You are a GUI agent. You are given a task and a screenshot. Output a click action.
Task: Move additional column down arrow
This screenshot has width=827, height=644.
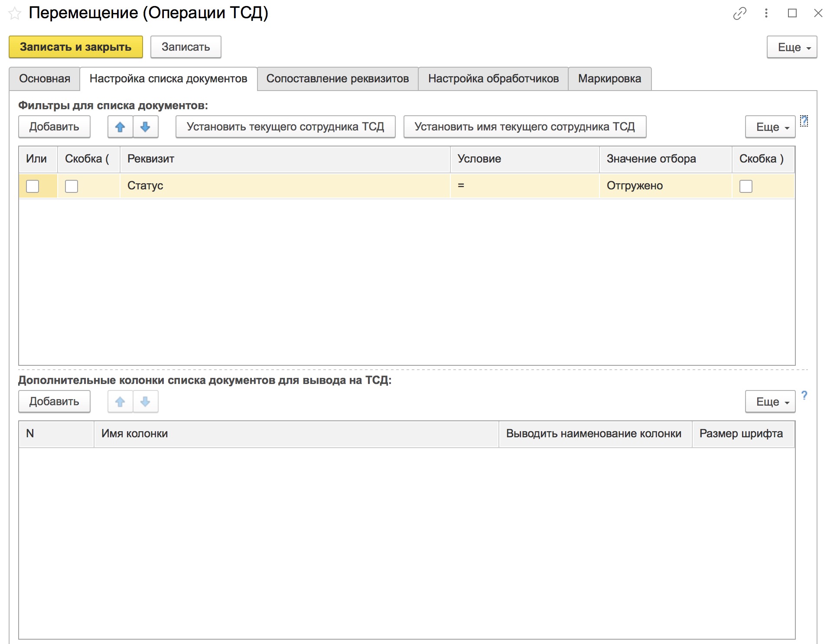coord(145,402)
